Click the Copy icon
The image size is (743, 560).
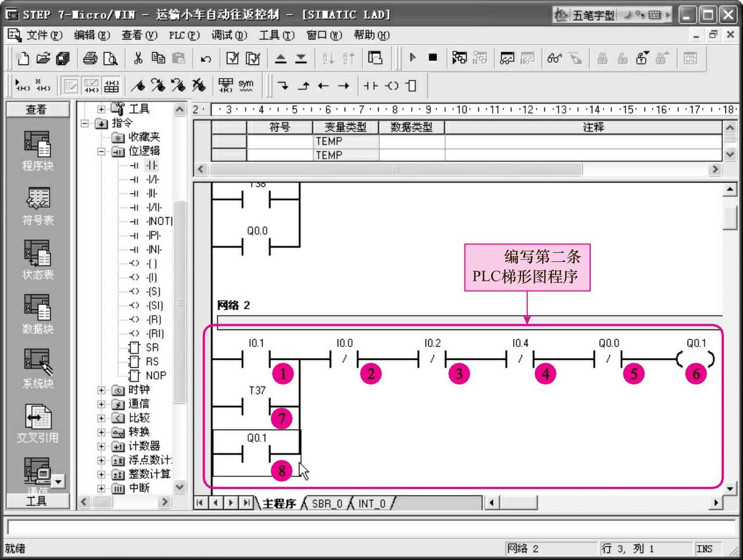tap(158, 58)
